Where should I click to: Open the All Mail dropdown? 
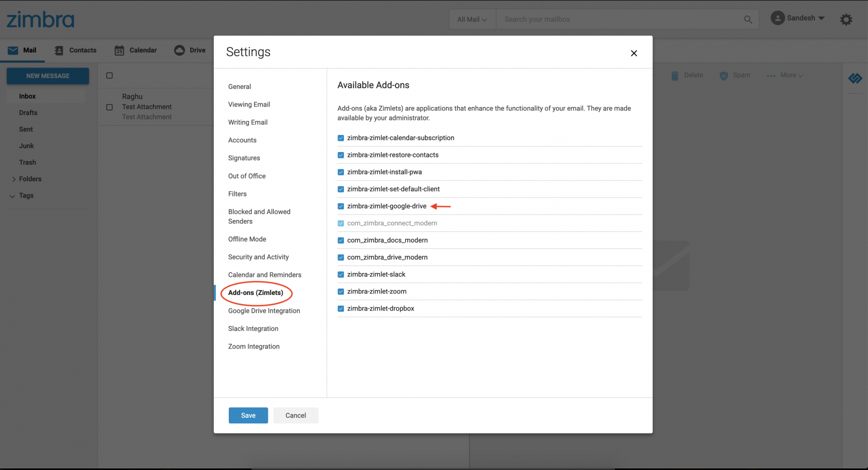pyautogui.click(x=472, y=19)
